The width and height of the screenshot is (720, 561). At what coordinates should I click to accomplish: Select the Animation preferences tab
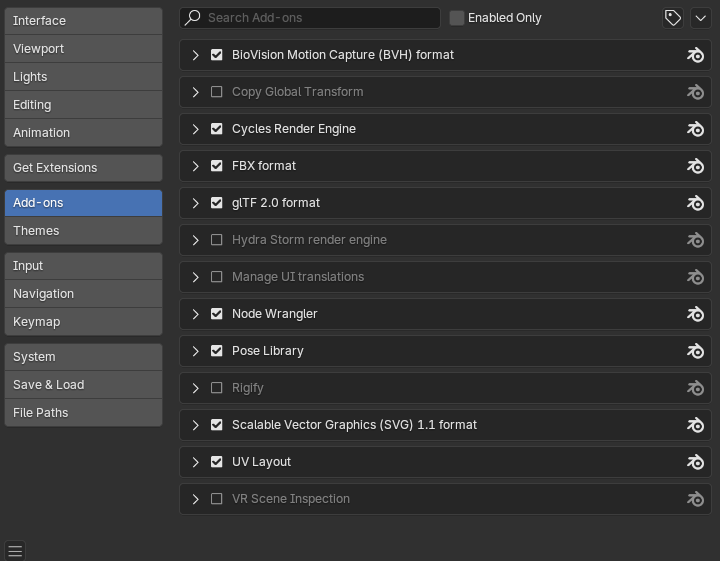(83, 133)
